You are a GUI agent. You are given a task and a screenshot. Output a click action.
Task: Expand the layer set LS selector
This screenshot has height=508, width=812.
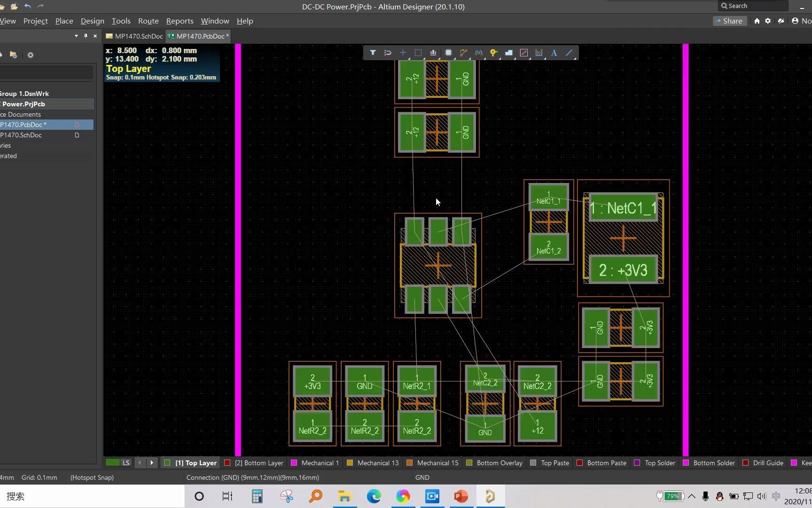point(117,463)
